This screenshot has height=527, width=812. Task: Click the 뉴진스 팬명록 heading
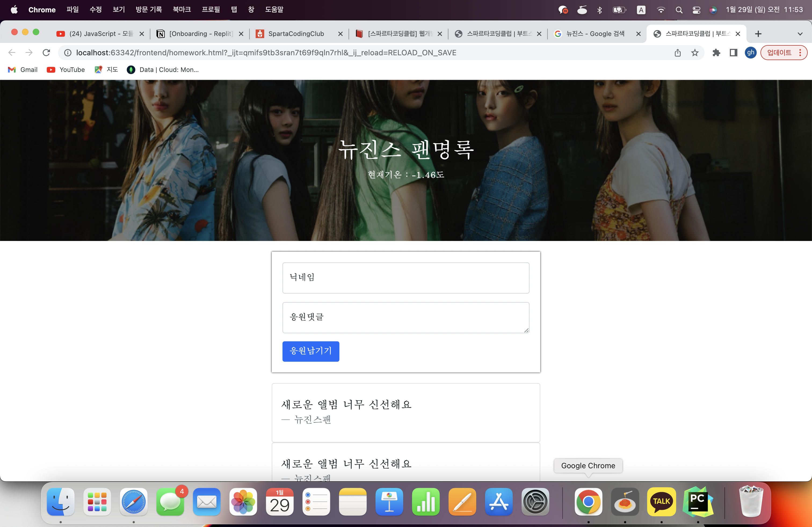tap(406, 150)
